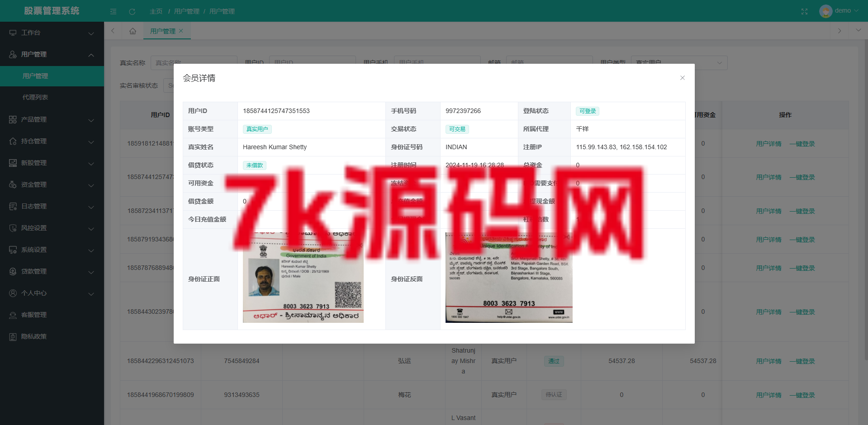Image resolution: width=868 pixels, height=425 pixels.
Task: View the 身份证反面 ID image
Action: (x=509, y=278)
